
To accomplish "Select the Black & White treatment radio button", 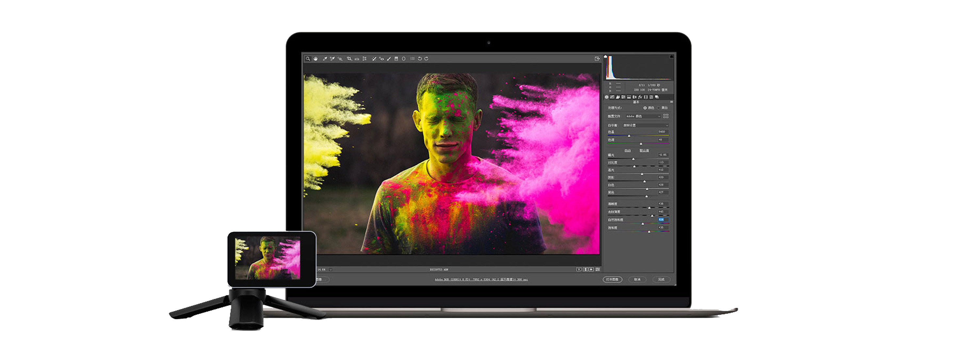I will pos(659,108).
